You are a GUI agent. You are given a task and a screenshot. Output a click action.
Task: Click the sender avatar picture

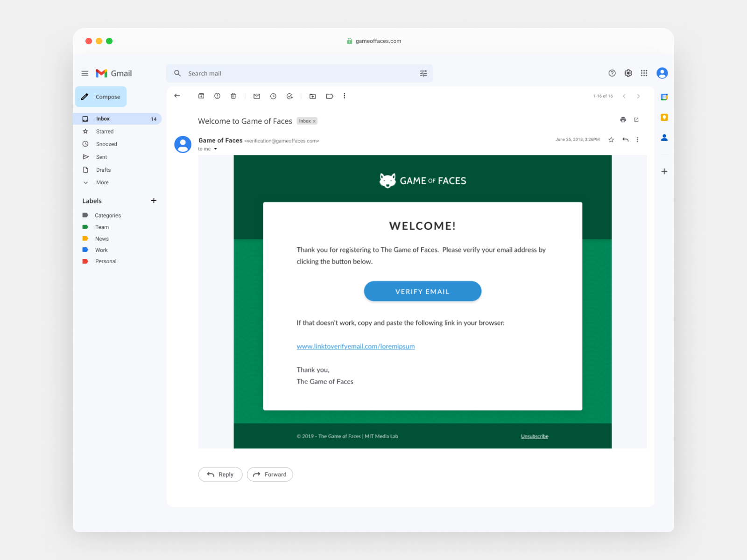tap(183, 145)
